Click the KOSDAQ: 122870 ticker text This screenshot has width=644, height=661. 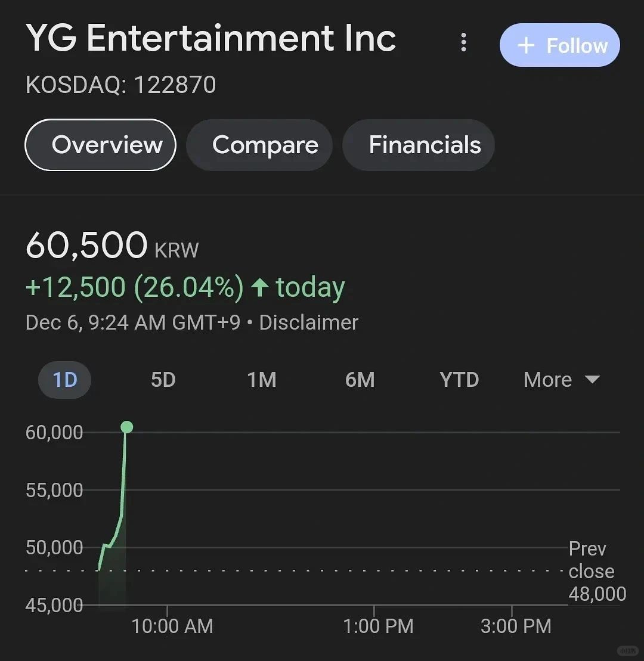[x=120, y=85]
